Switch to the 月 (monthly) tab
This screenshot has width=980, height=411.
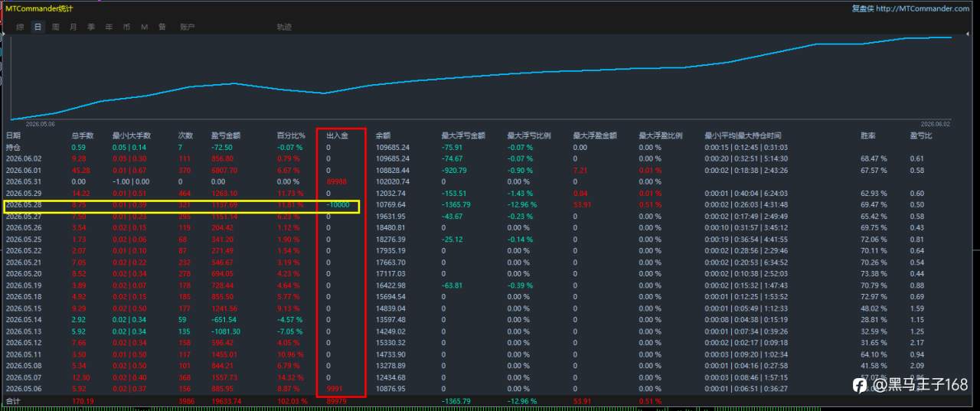tap(73, 27)
